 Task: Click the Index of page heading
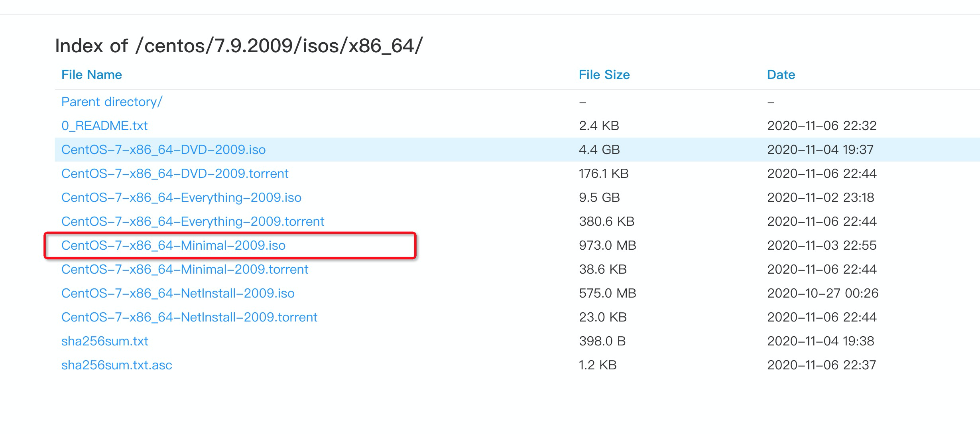pyautogui.click(x=238, y=46)
